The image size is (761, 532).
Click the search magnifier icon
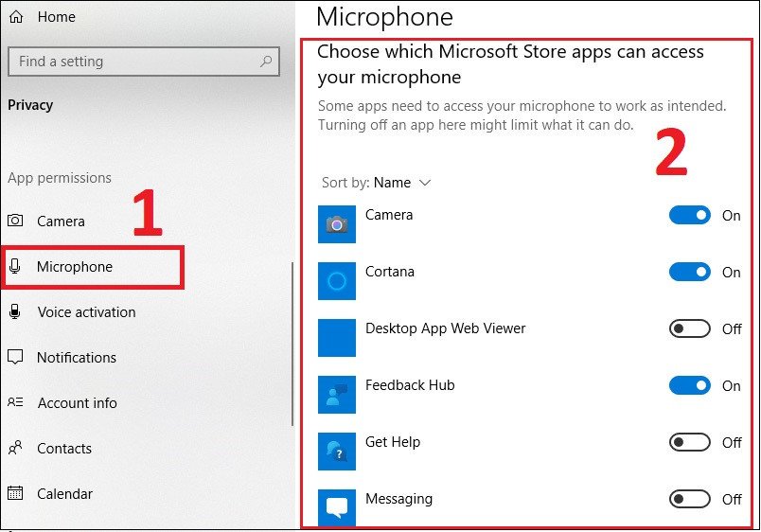point(267,62)
